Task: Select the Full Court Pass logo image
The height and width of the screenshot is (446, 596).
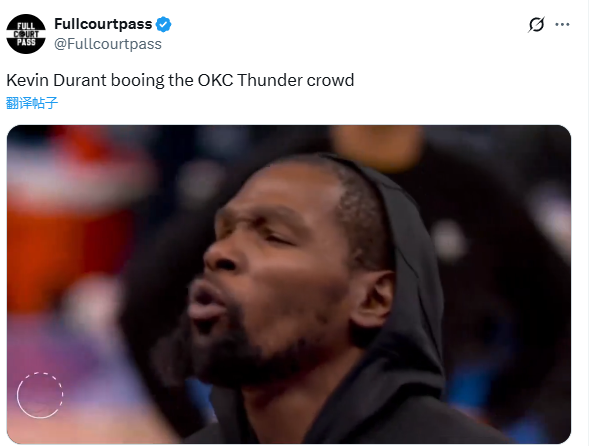Action: tap(26, 34)
